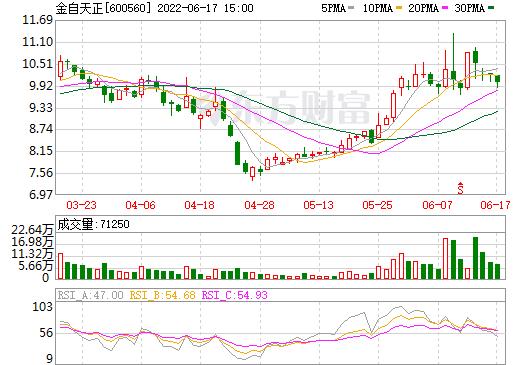Click the volume axis label 11.32万

32,254
